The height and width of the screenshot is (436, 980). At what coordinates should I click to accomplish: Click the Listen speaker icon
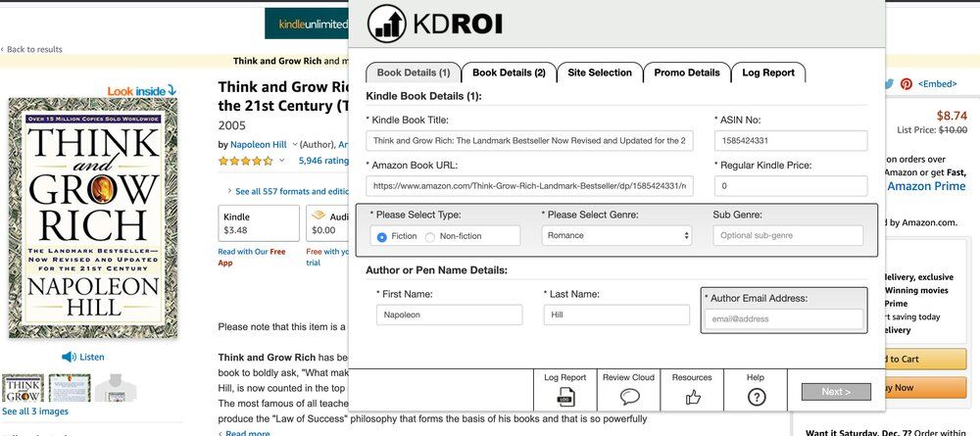click(69, 357)
